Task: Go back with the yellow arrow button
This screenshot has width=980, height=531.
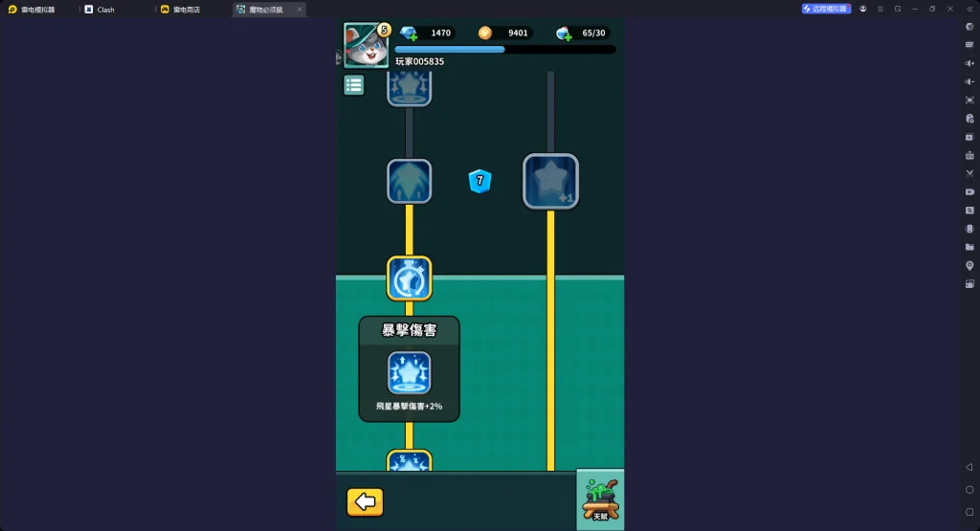Action: click(365, 501)
